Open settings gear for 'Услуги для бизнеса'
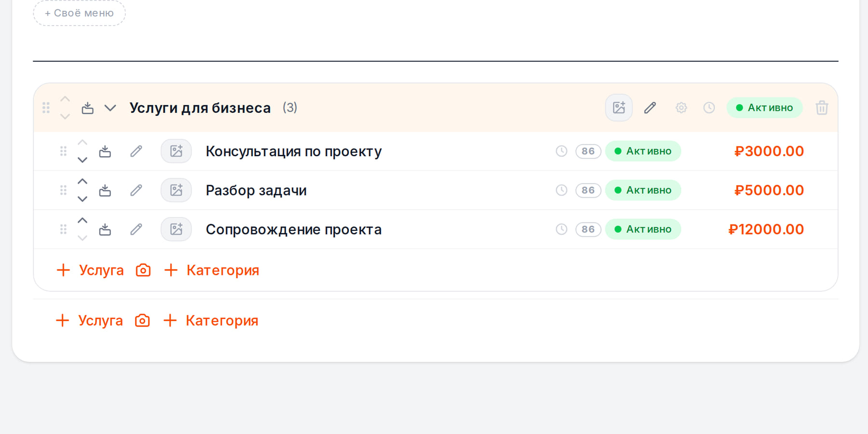 pyautogui.click(x=681, y=108)
